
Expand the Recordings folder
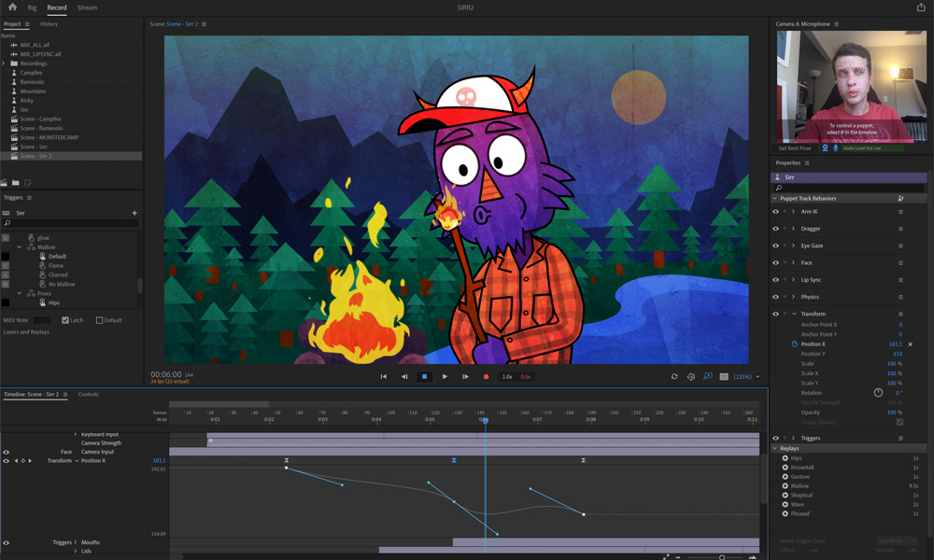4,63
